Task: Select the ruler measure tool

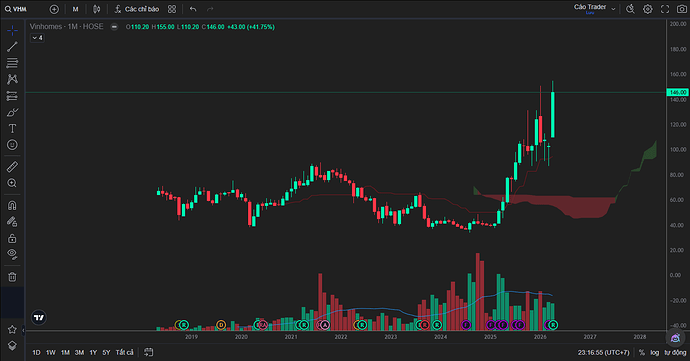Action: coord(12,167)
